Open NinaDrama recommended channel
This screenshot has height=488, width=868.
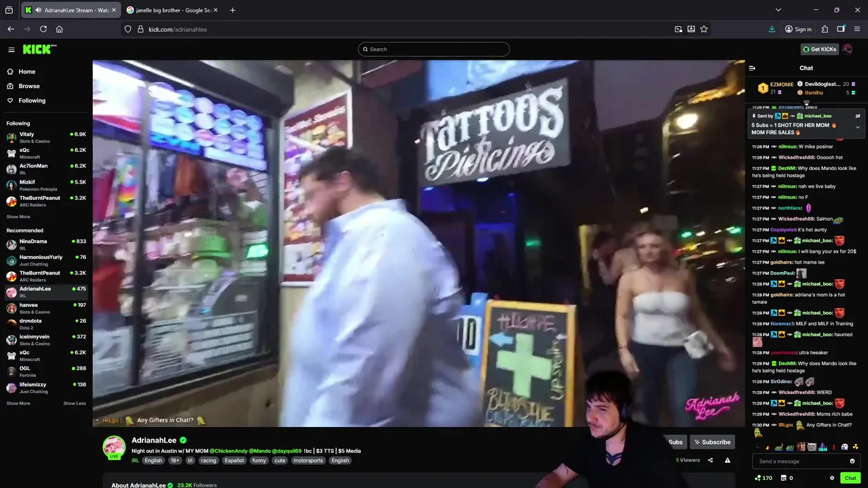(46, 244)
